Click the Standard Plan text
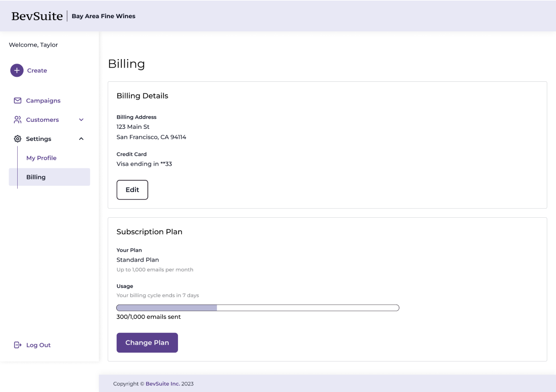556x392 pixels. 137,260
